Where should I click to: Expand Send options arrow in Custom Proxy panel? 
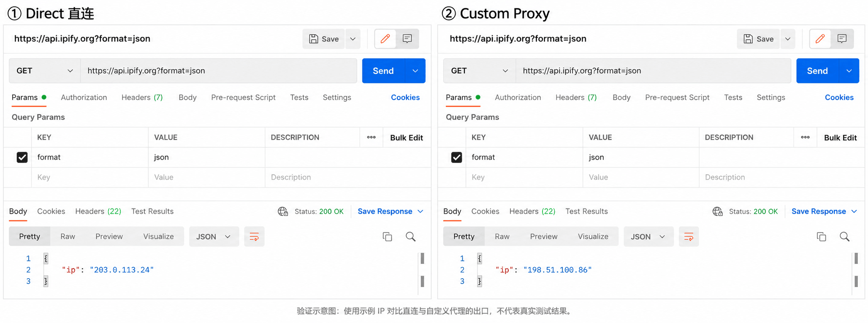[x=849, y=71]
